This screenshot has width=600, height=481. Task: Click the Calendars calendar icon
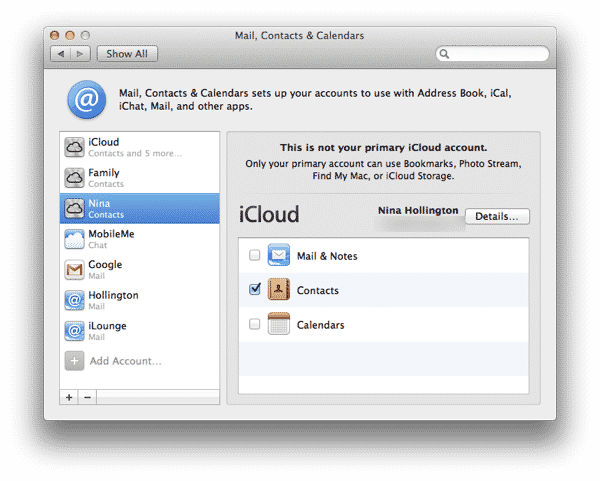[279, 324]
